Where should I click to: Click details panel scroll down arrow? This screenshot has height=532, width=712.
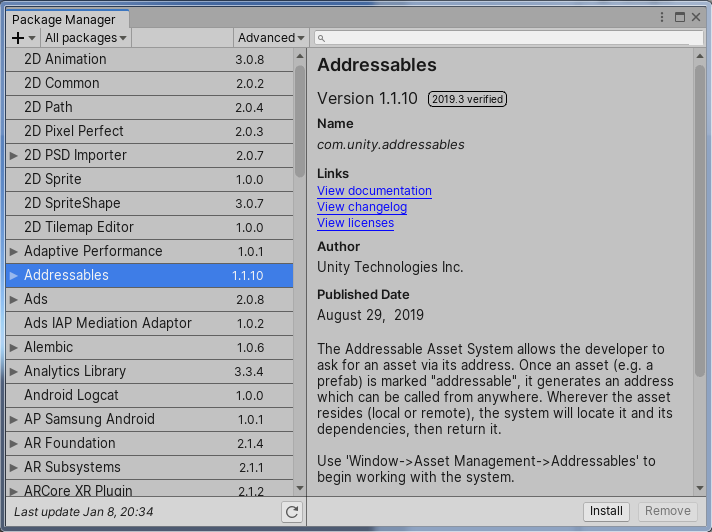click(x=700, y=488)
